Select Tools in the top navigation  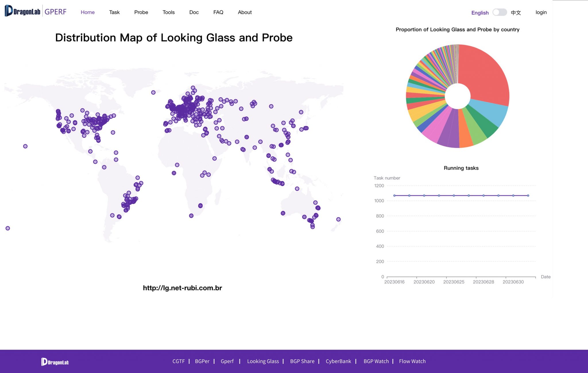click(x=169, y=12)
